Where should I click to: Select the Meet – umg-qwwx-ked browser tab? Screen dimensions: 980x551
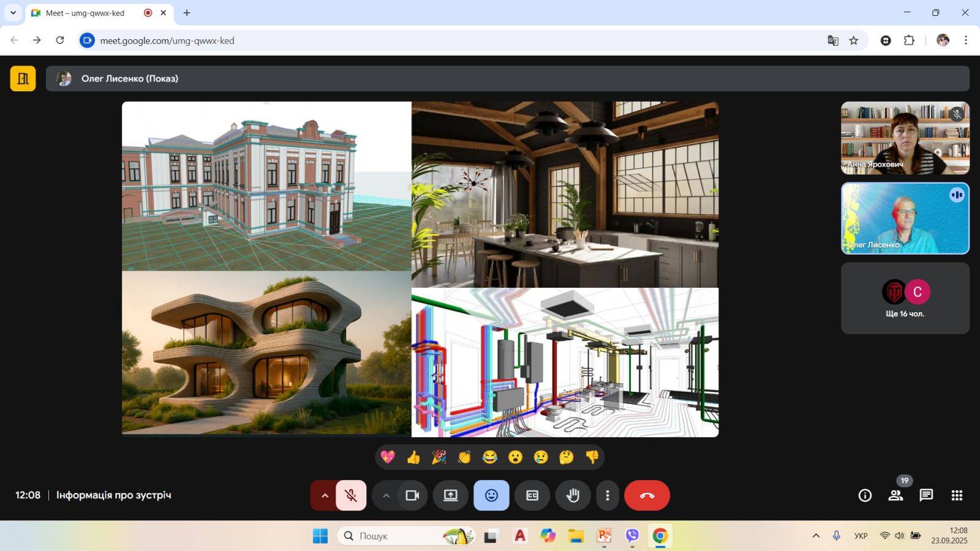click(86, 13)
